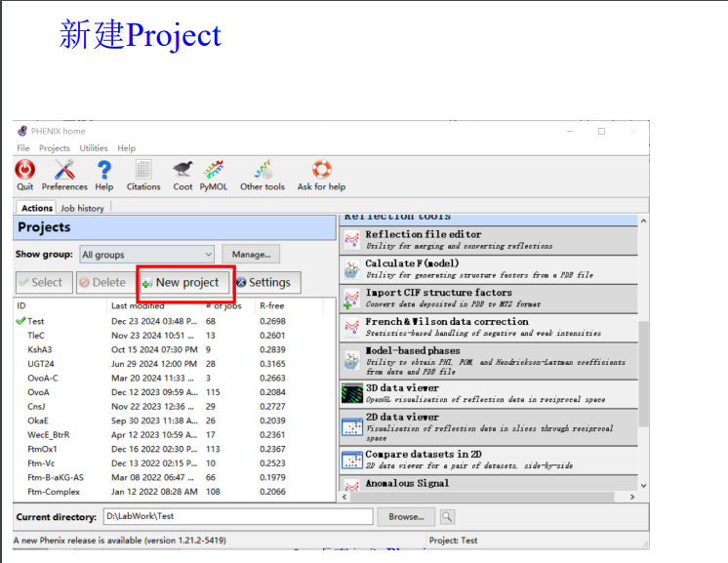Open the Utilities menu
This screenshot has width=728, height=563.
tap(94, 148)
